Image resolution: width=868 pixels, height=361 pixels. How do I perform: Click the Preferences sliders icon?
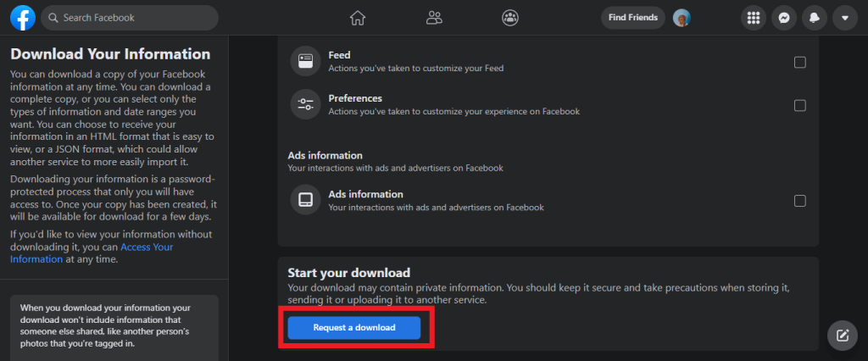pos(305,104)
